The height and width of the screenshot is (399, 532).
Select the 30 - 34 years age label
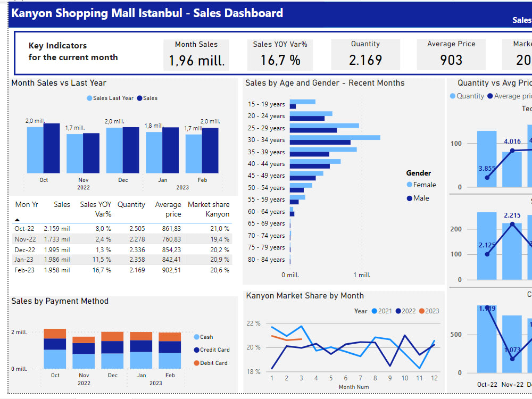pyautogui.click(x=267, y=140)
